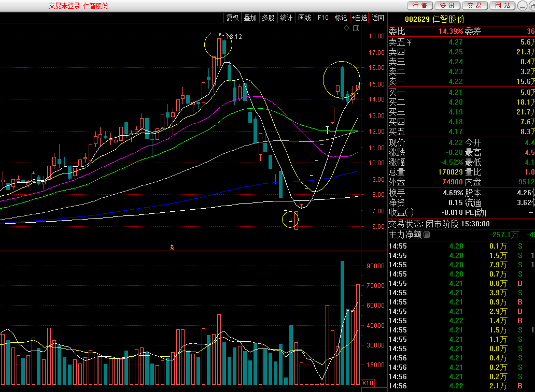Click the 18.12 high price label

(234, 36)
